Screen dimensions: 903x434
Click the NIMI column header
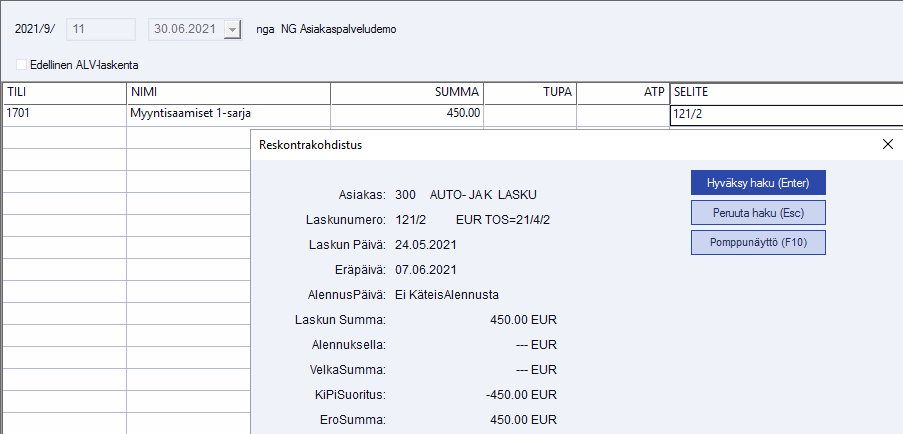[228, 92]
